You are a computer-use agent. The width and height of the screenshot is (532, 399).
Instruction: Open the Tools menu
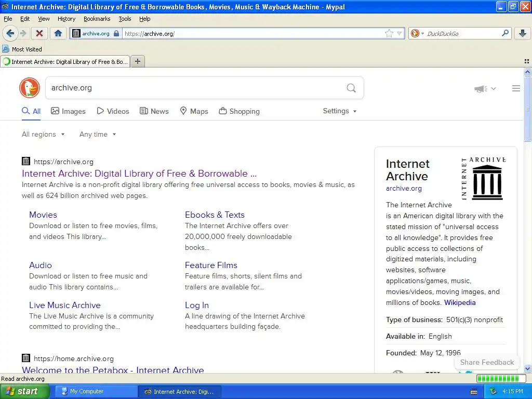(x=125, y=19)
